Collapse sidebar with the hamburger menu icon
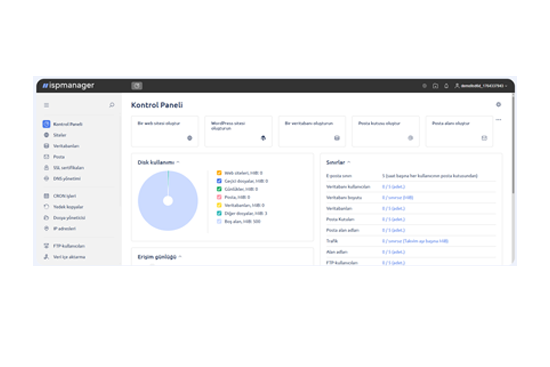The image size is (550, 367). [x=46, y=105]
